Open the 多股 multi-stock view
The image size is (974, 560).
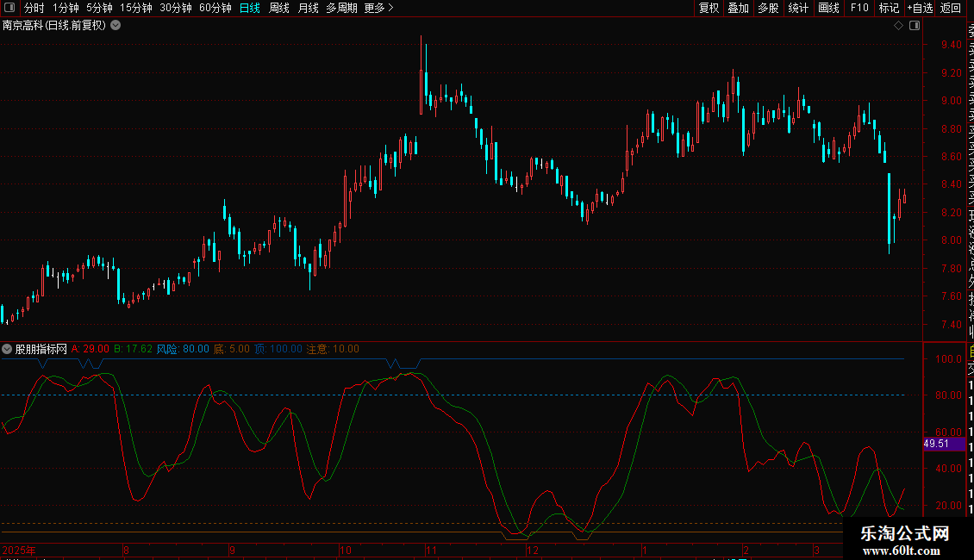768,8
